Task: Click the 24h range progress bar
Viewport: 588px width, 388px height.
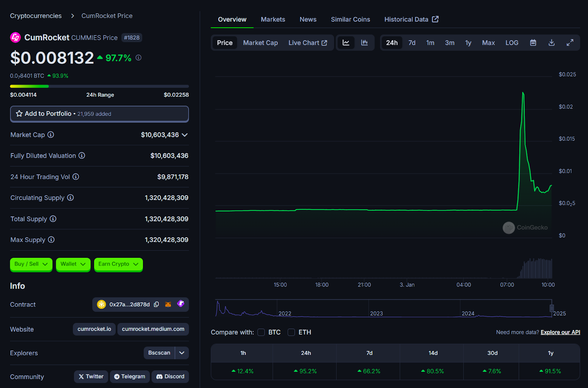Action: [100, 86]
